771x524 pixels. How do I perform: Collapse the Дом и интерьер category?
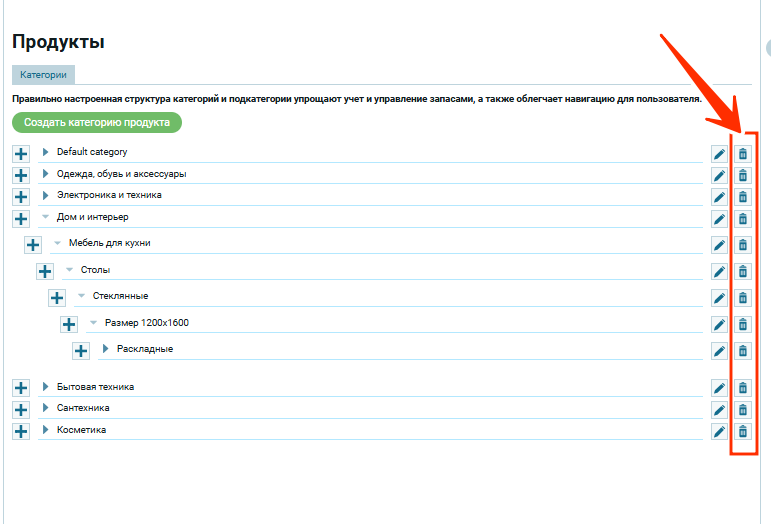click(46, 217)
